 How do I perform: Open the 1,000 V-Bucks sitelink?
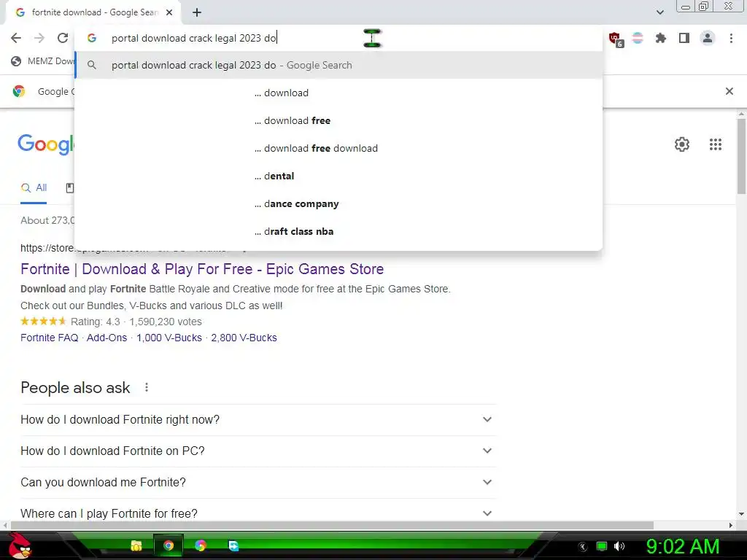tap(169, 338)
